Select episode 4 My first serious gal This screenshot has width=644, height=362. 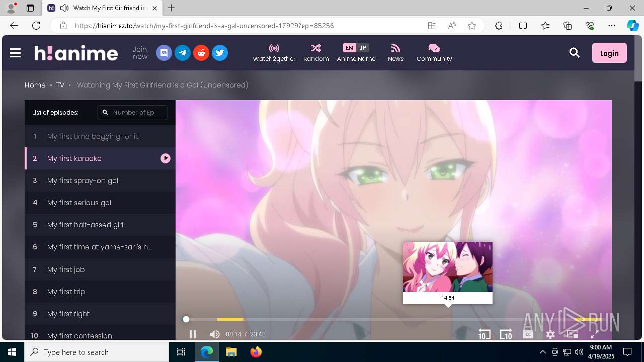[x=100, y=203]
